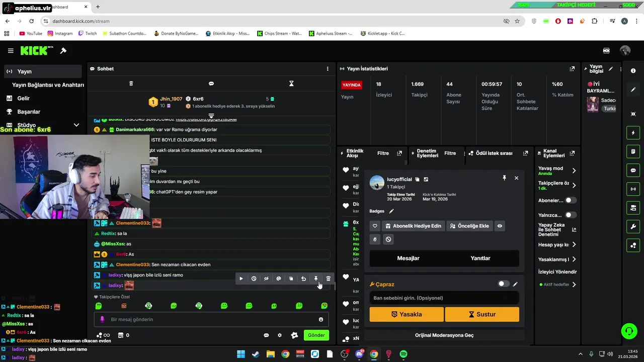Click Abonelik Hediye Edin button
Screen dimensions: 644x362
tap(413, 226)
